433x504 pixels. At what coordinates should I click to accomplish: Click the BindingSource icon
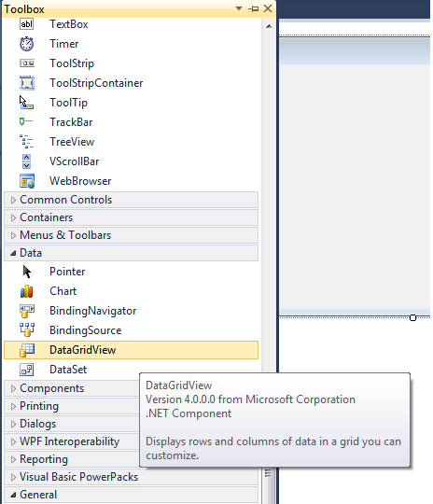(x=27, y=330)
